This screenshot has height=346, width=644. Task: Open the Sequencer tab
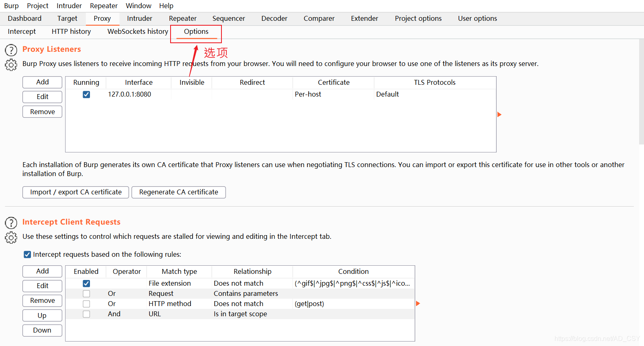(x=229, y=18)
